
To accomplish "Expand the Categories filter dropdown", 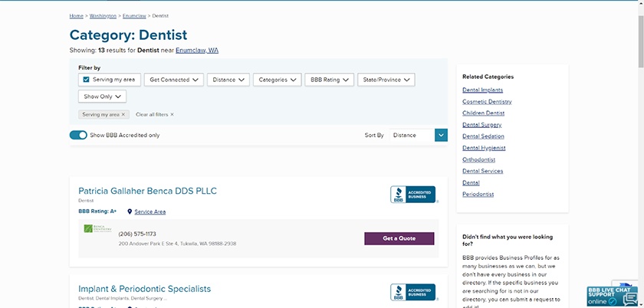I will click(278, 80).
